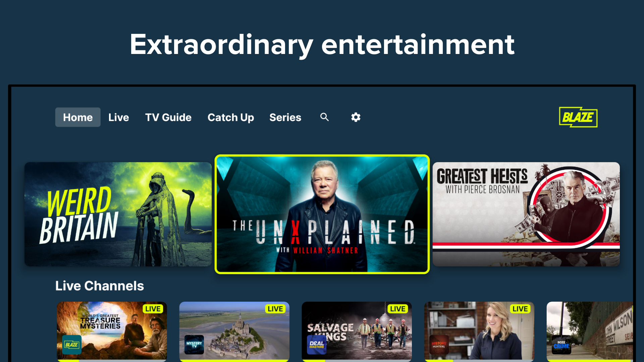Play The UnXplained with William Shatner
Screen dimensions: 644x362
pyautogui.click(x=322, y=214)
